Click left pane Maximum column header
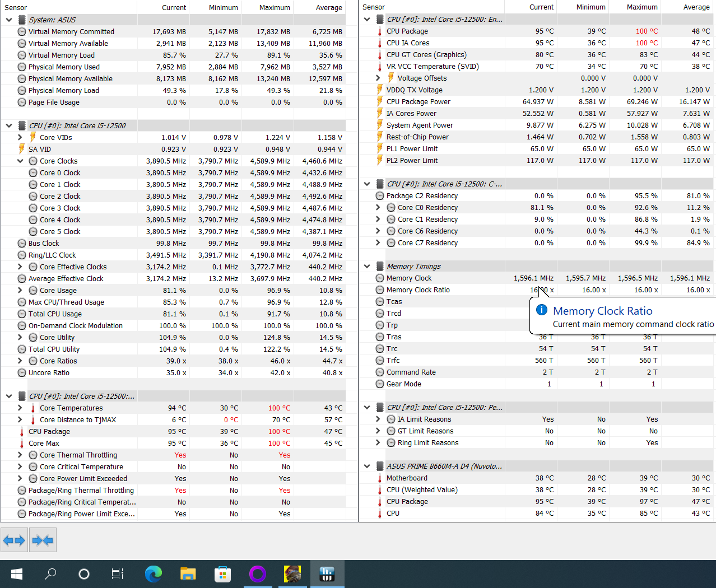 [x=268, y=7]
